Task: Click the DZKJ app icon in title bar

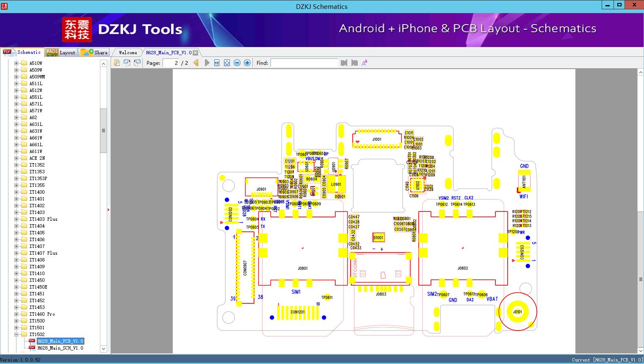Action: (4, 6)
